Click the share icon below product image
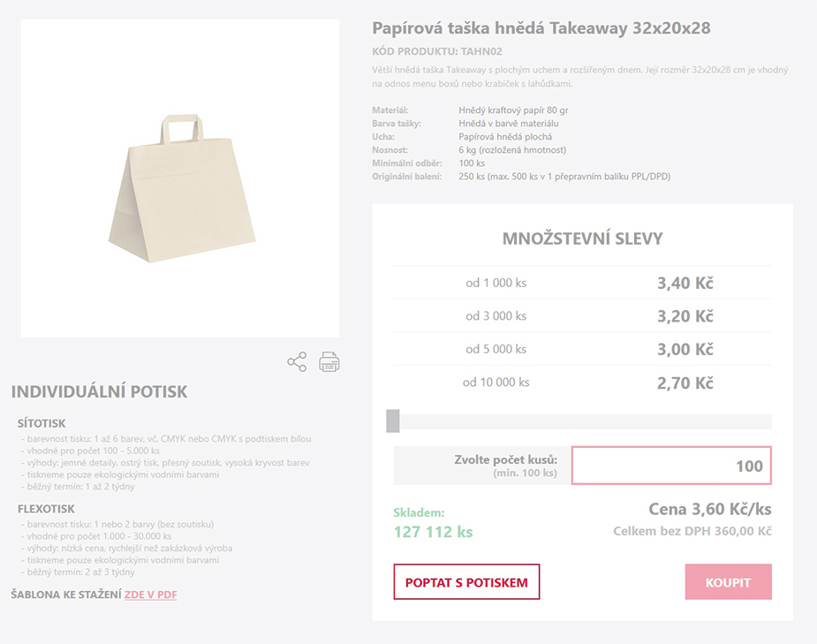 pos(297,362)
